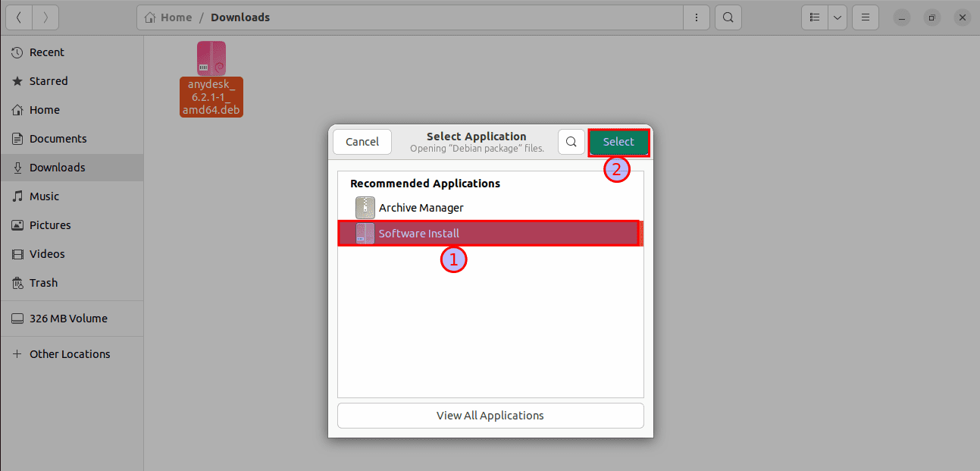980x471 pixels.
Task: Open Starred in the sidebar
Action: (71, 81)
